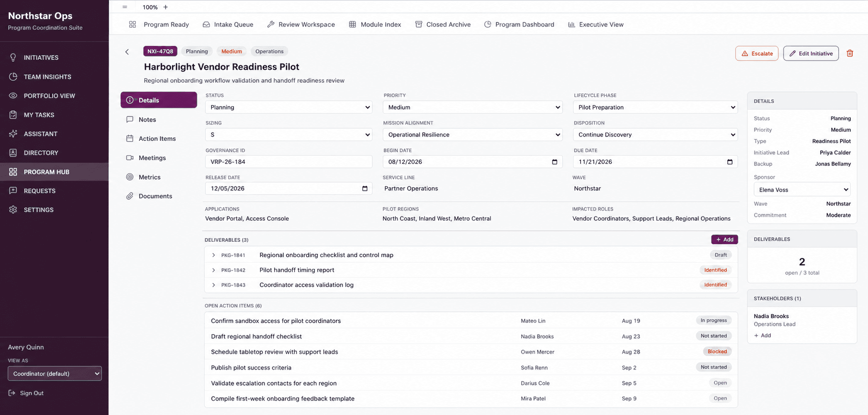Click the Begin Date field 08/12/2026
The image size is (868, 415).
coord(473,162)
